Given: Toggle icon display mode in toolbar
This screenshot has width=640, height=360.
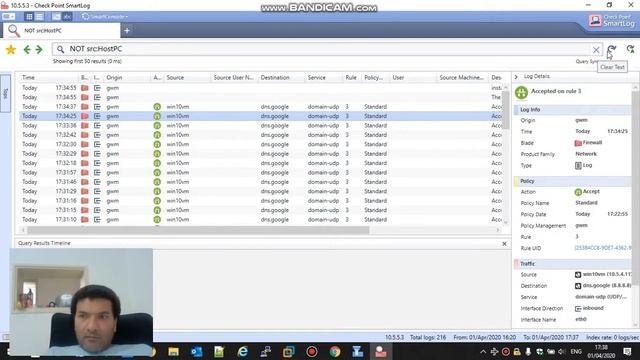Looking at the screenshot, I should (56, 17).
